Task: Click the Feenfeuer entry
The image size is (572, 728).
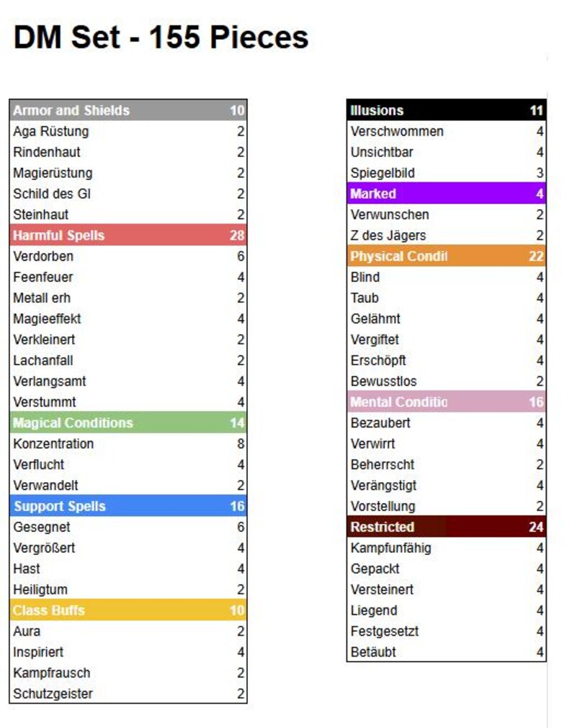Action: [x=43, y=278]
